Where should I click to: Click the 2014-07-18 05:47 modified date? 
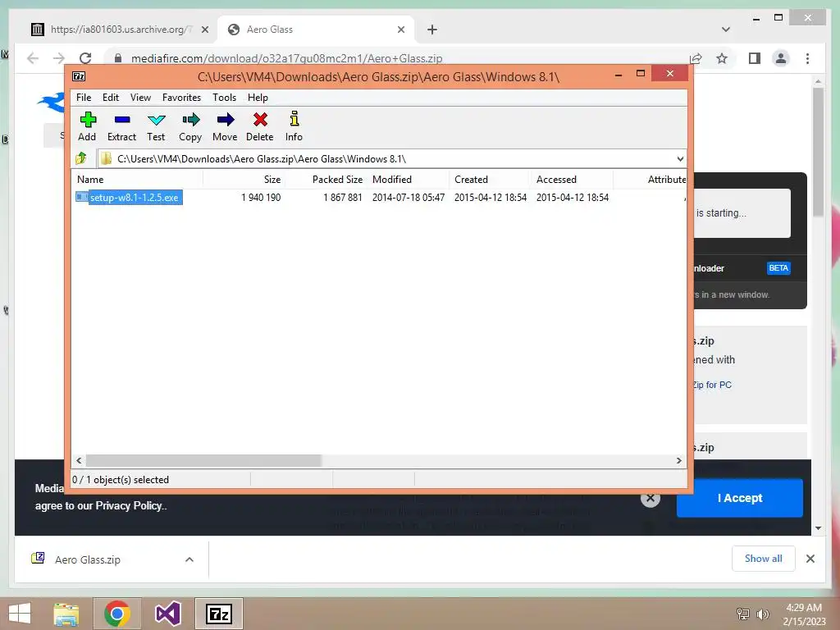click(x=409, y=197)
